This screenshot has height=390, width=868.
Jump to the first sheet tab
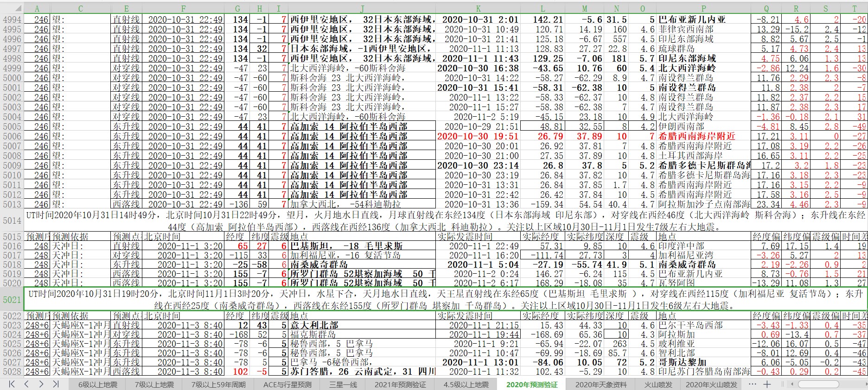pyautogui.click(x=12, y=384)
